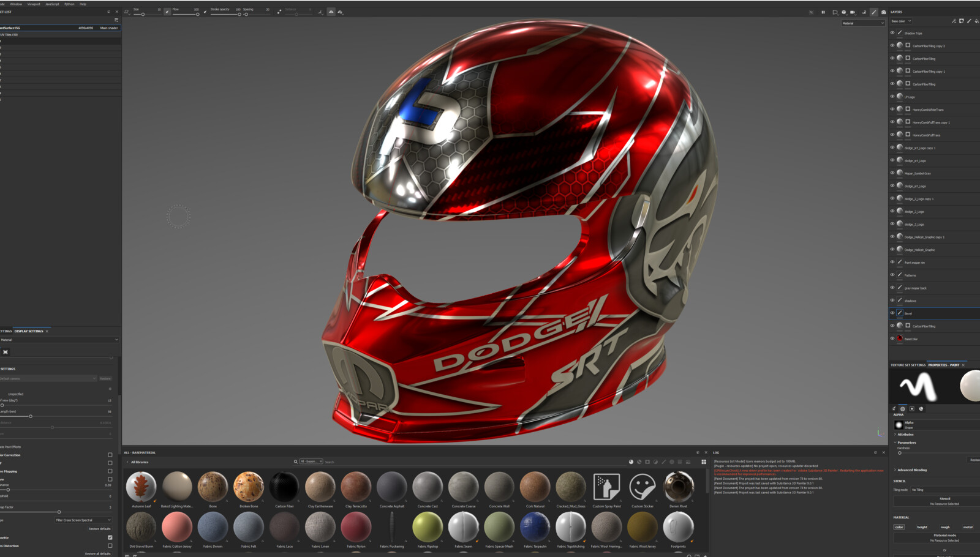Open the Python menu
This screenshot has width=980, height=557.
[x=69, y=4]
